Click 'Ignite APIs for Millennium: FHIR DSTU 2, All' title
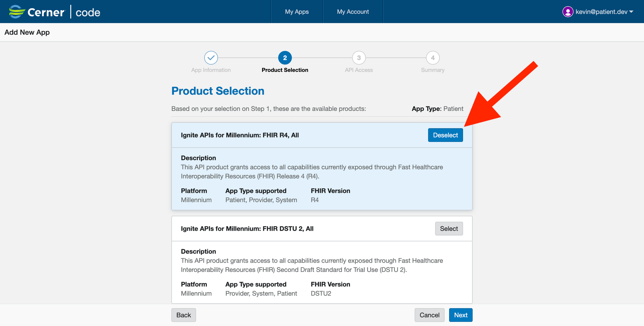 (247, 228)
